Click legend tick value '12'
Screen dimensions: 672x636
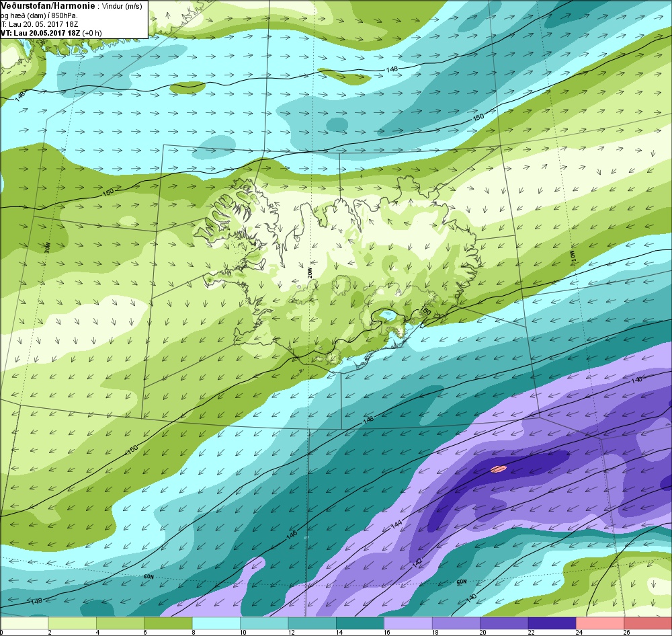click(x=291, y=632)
